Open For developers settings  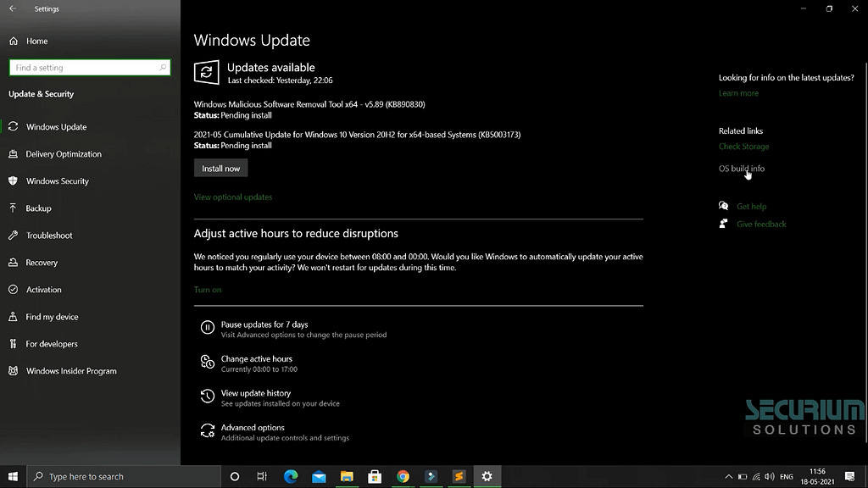point(52,344)
